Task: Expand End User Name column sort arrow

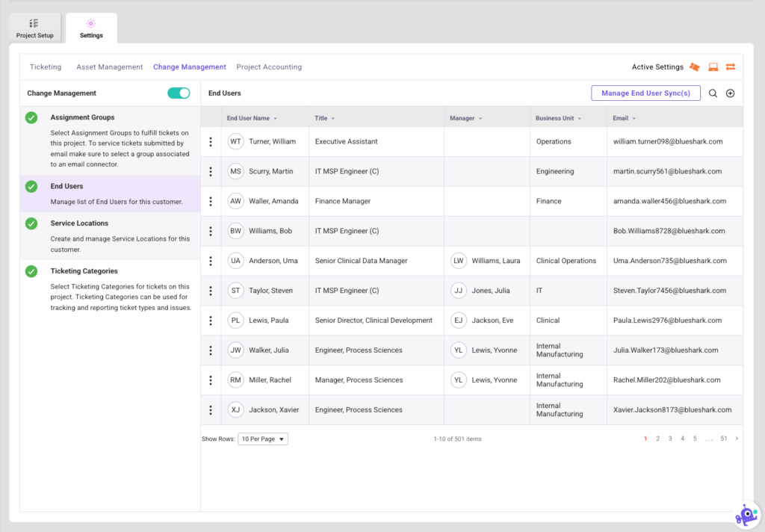Action: pyautogui.click(x=276, y=119)
